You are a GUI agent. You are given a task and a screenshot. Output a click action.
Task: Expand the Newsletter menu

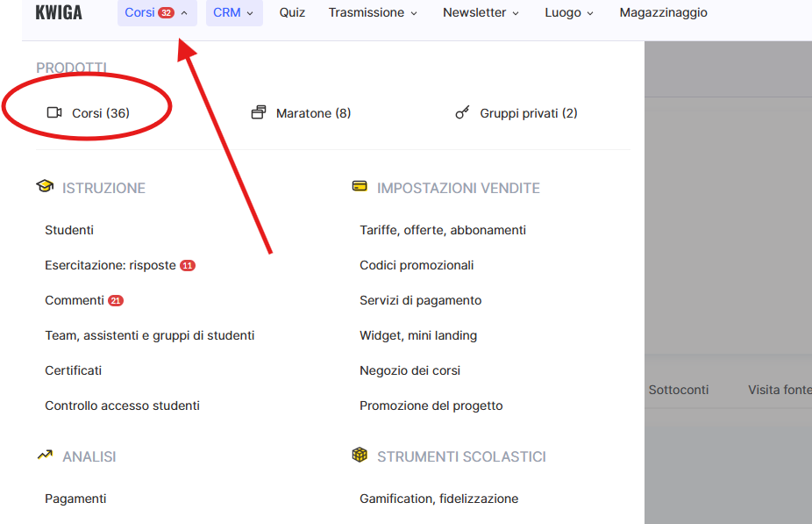click(481, 13)
